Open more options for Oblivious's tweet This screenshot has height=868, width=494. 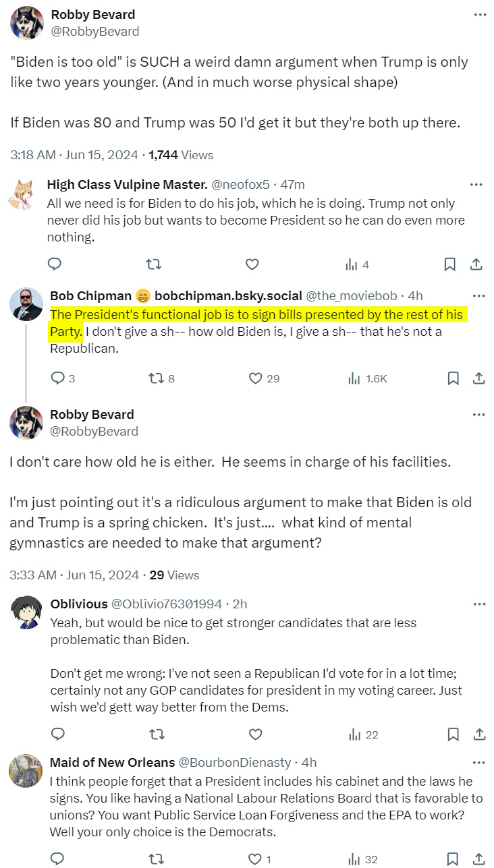click(x=478, y=604)
